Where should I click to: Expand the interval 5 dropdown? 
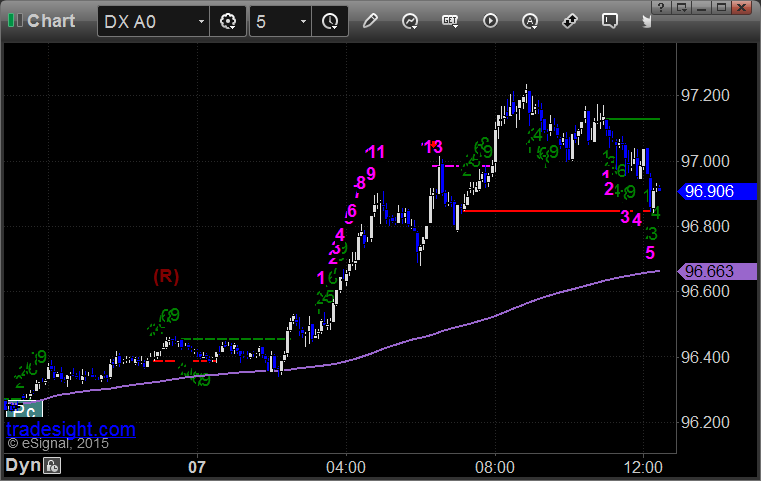303,21
